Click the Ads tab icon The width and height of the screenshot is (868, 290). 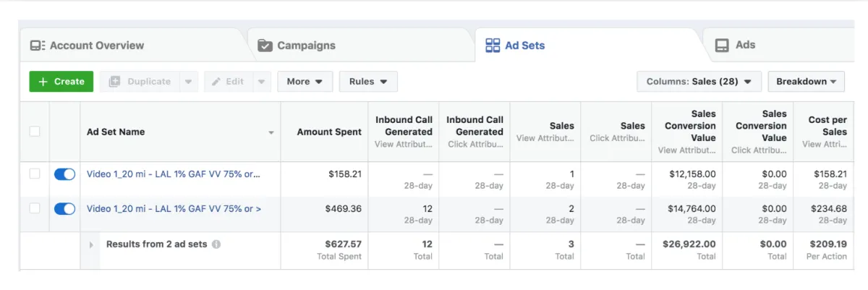coord(722,46)
